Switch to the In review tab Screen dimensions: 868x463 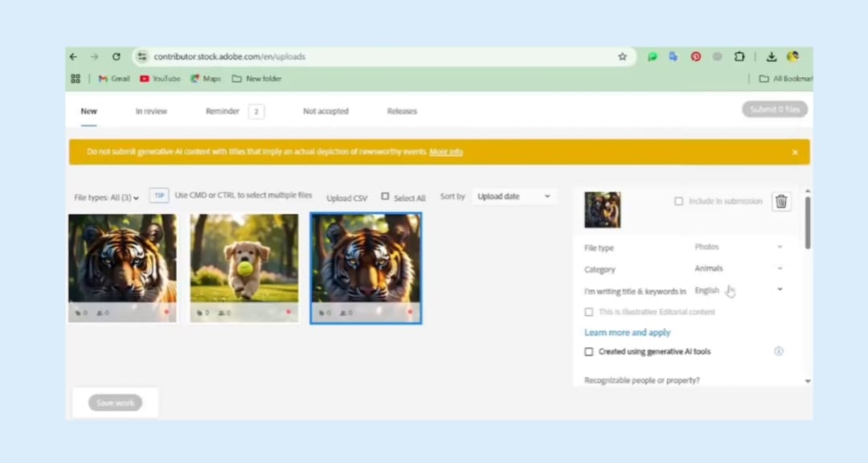point(151,111)
